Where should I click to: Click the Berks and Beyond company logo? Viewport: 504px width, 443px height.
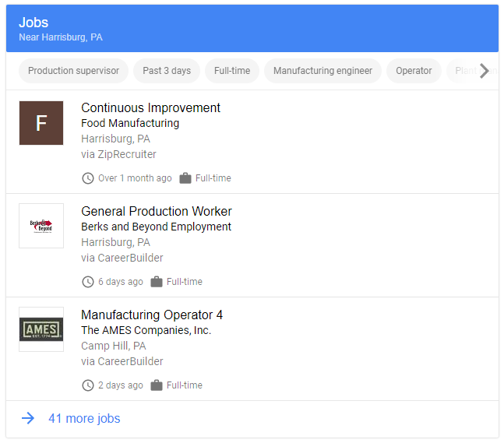[x=41, y=226]
